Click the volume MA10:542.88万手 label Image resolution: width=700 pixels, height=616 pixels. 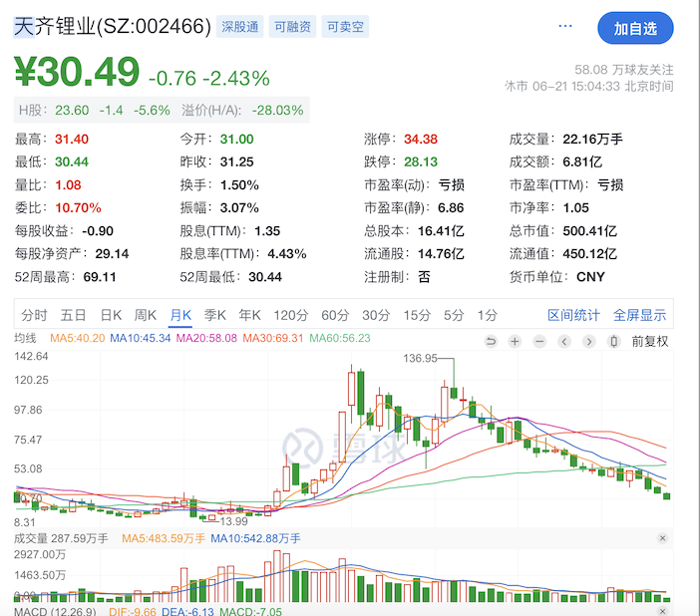(255, 539)
